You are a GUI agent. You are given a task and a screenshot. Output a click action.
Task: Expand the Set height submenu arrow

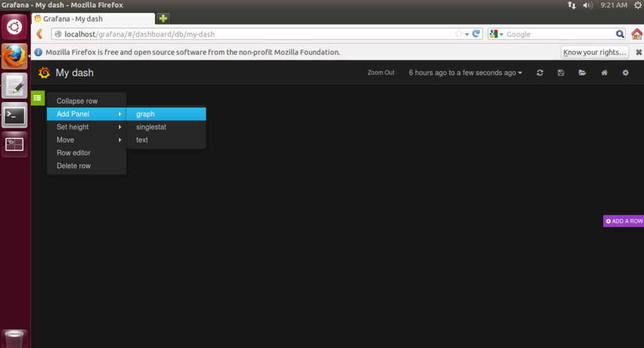click(x=119, y=127)
